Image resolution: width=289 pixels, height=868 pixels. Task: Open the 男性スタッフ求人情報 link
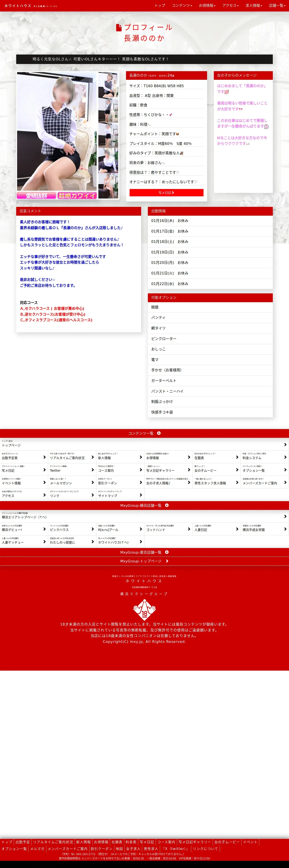tap(216, 482)
